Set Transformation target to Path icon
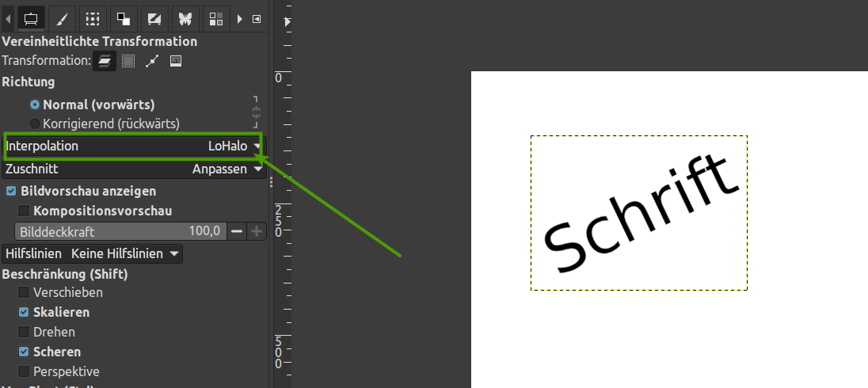This screenshot has height=388, width=868. coord(152,61)
